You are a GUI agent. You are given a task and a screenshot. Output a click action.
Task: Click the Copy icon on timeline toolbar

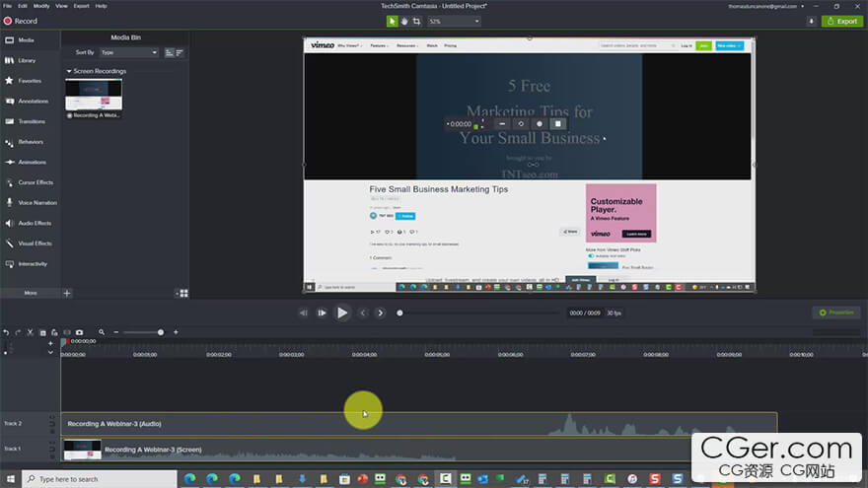tap(42, 332)
